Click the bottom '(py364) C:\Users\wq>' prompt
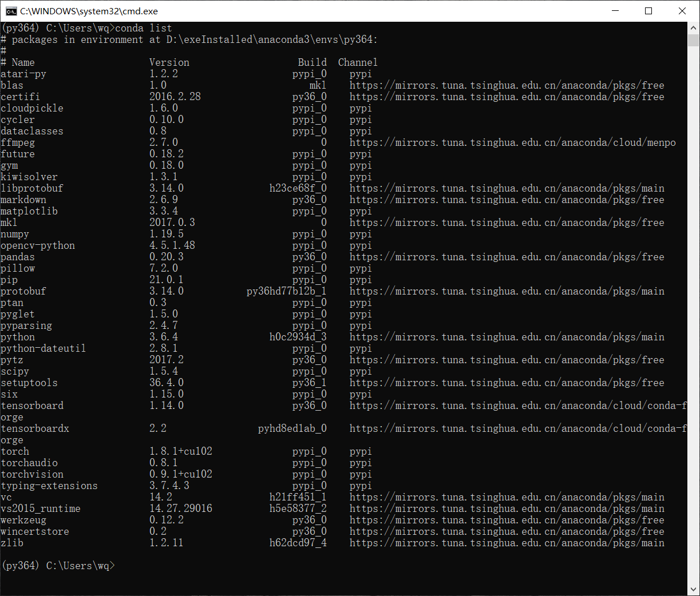Image resolution: width=700 pixels, height=596 pixels. tap(58, 566)
